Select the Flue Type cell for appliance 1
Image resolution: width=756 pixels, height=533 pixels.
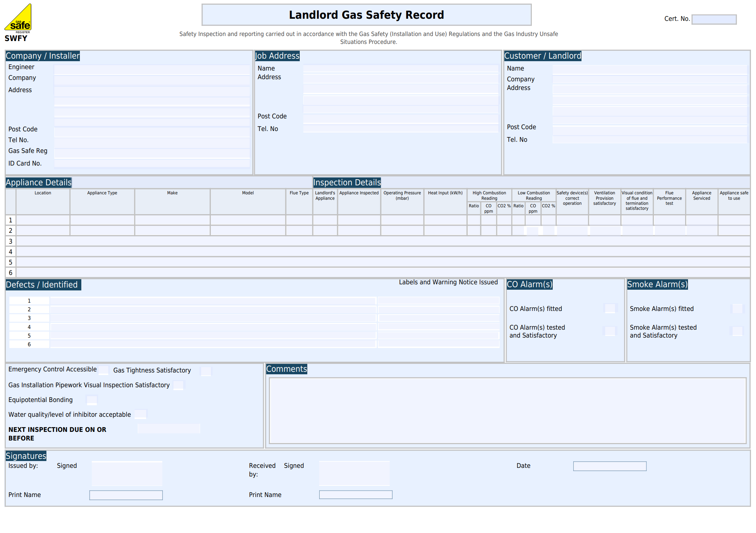pos(299,220)
